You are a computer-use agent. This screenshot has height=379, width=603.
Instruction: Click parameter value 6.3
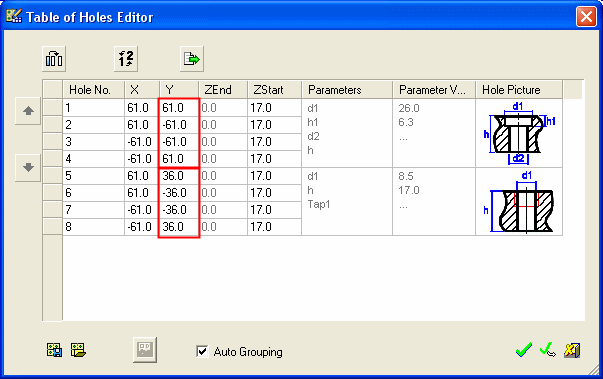406,122
